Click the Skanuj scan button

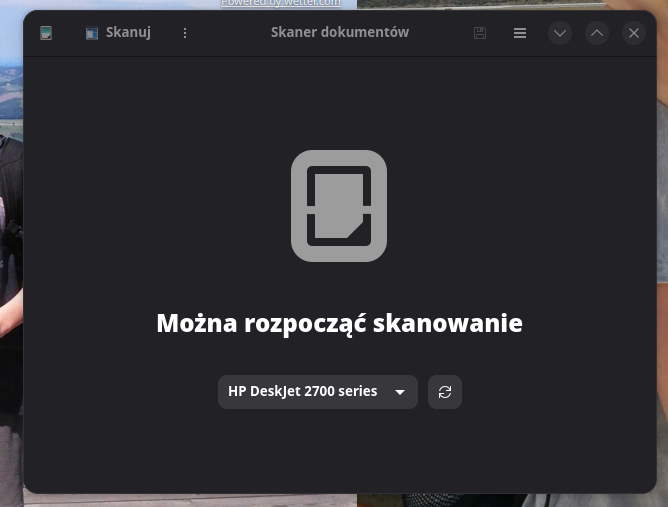point(118,33)
